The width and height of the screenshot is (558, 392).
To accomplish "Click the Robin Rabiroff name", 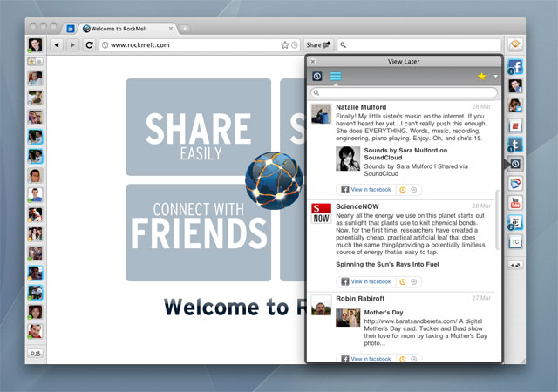I will pyautogui.click(x=360, y=299).
